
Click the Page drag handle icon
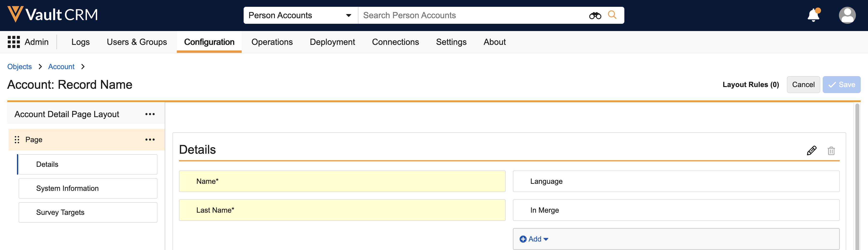pos(17,140)
